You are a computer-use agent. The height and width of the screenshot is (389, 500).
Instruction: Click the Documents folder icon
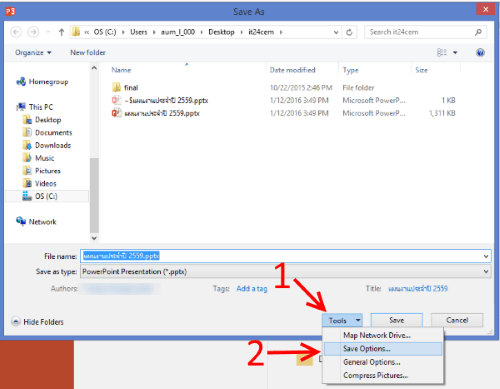pyautogui.click(x=27, y=132)
